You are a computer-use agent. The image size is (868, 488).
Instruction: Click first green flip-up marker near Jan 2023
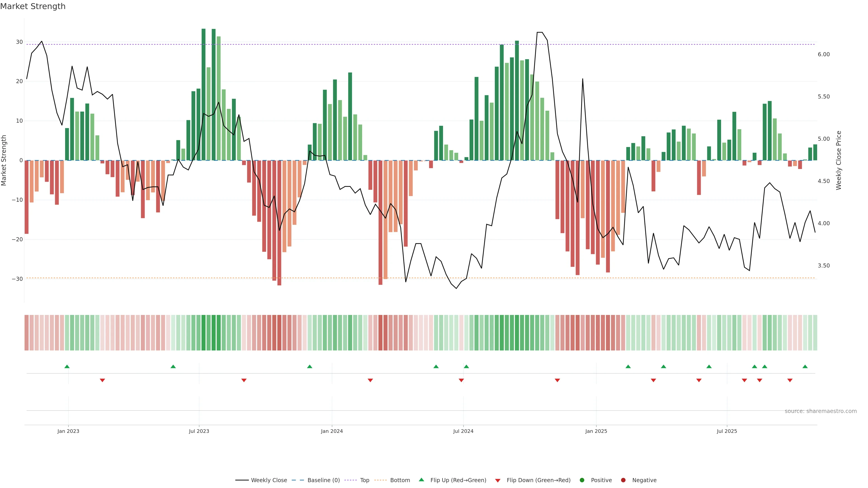click(67, 366)
